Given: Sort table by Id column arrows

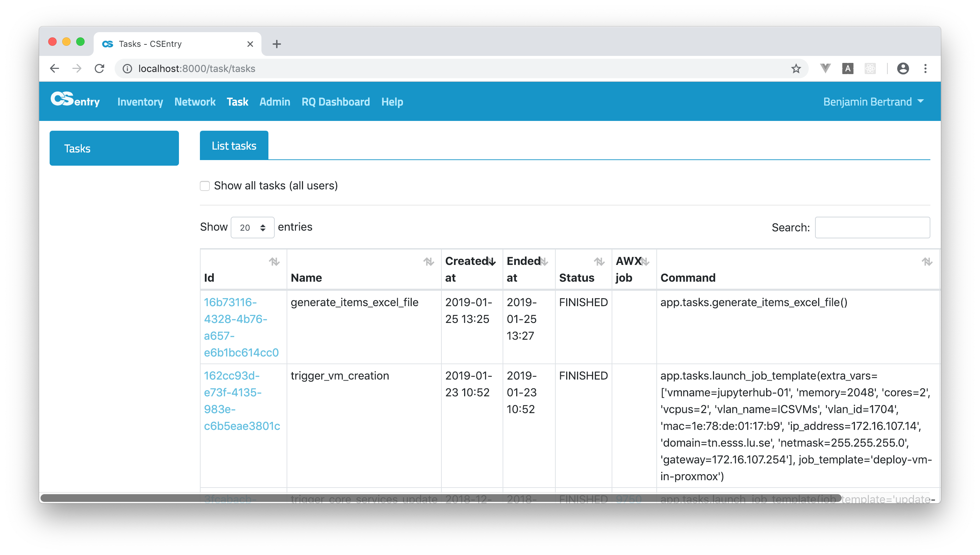Looking at the screenshot, I should pyautogui.click(x=274, y=262).
